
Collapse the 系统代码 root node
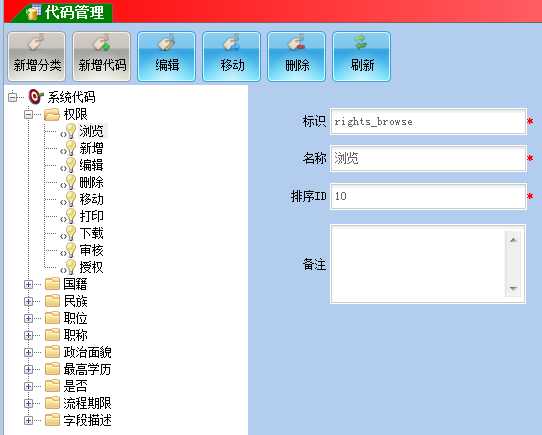(x=12, y=97)
